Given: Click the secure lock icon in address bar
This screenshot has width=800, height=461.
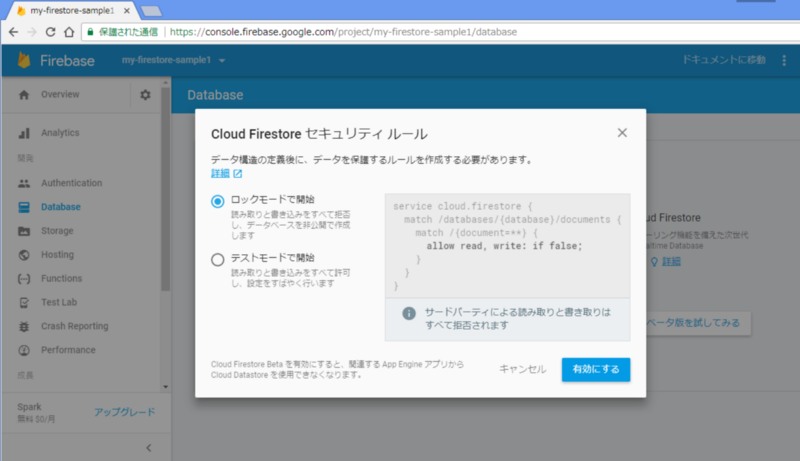Looking at the screenshot, I should click(x=90, y=32).
